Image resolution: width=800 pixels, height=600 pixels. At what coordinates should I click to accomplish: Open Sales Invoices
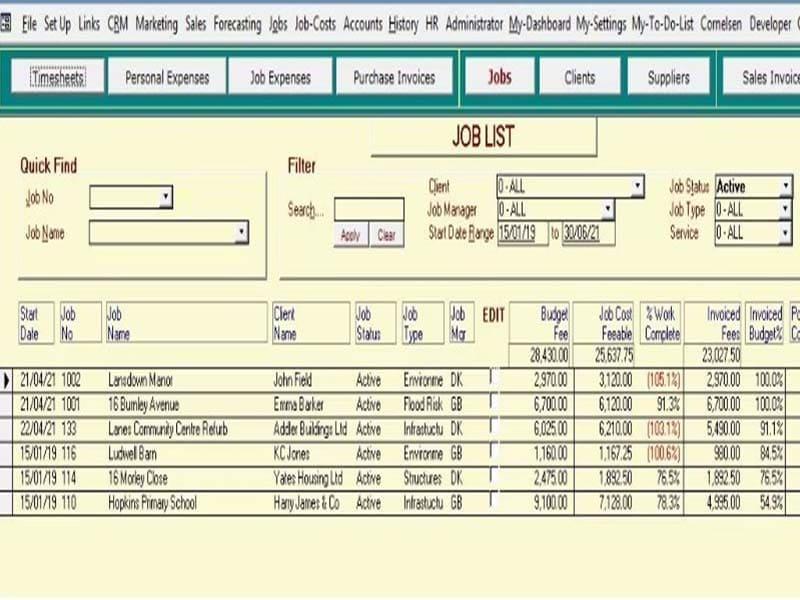(x=762, y=77)
